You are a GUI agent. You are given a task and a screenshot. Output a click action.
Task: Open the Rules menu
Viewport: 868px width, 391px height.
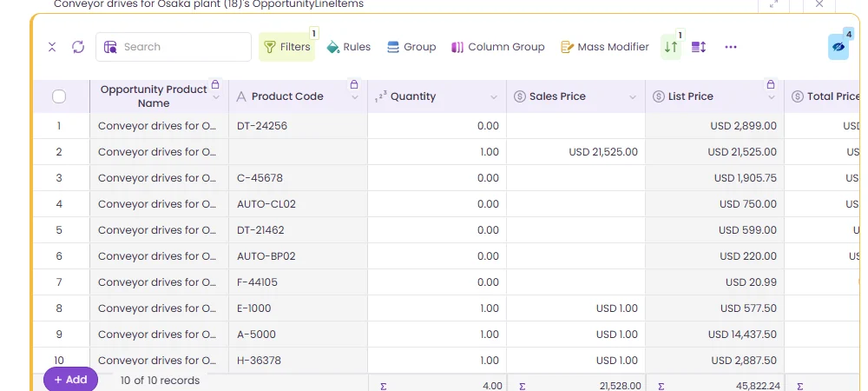[x=348, y=47]
